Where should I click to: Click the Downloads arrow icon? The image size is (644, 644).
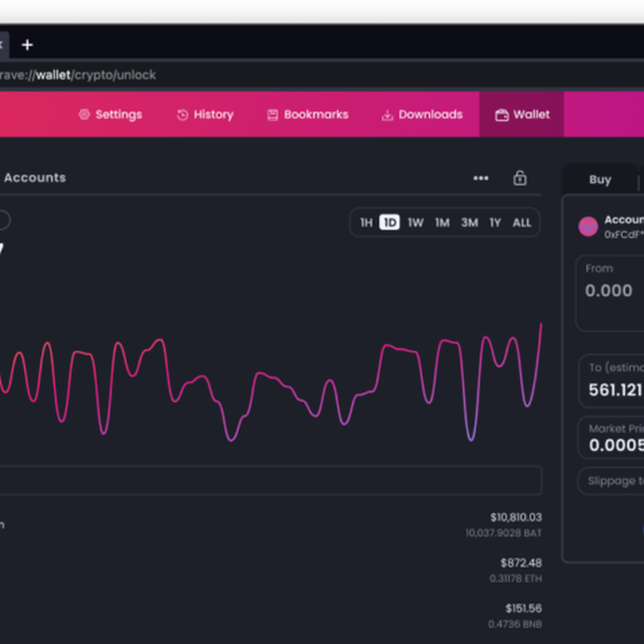pyautogui.click(x=387, y=115)
